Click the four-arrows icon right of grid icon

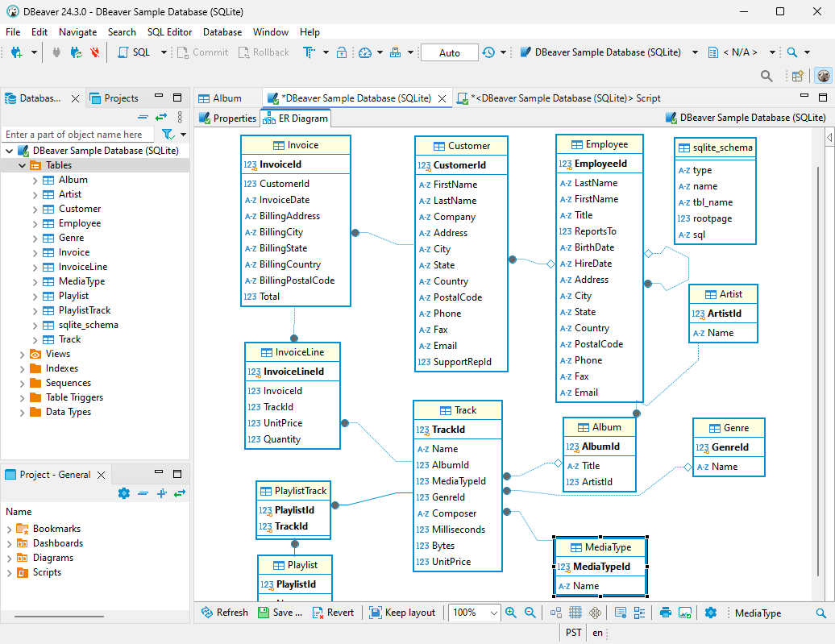pos(595,613)
